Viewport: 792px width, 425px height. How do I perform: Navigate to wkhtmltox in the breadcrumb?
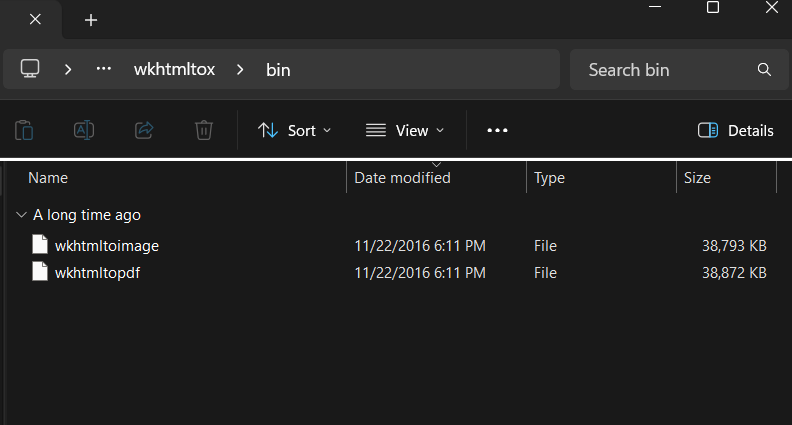coord(174,70)
